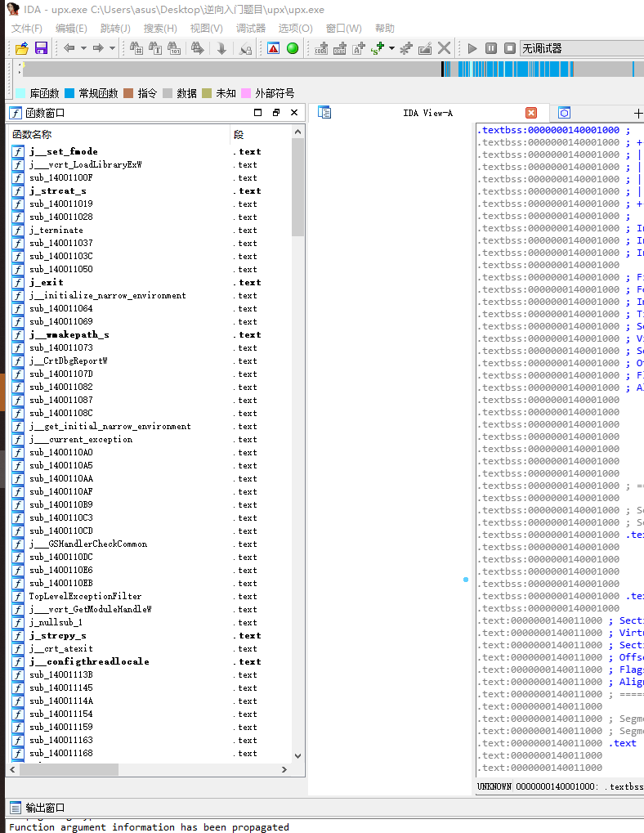
Task: Select function j_strcat_s in list
Action: pos(150,190)
